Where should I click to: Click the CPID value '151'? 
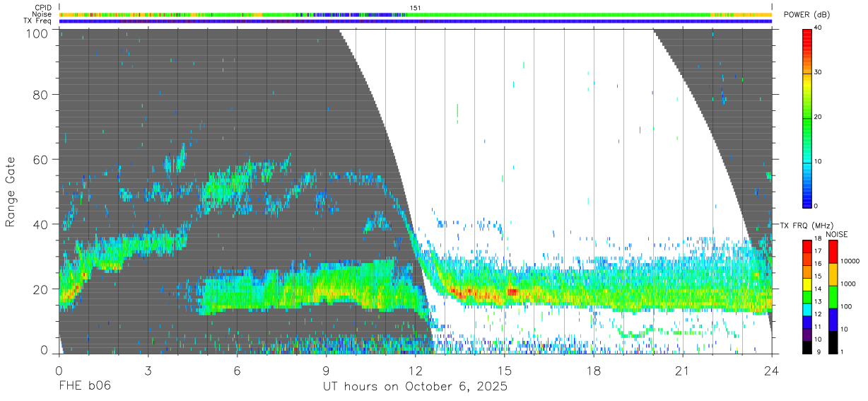[415, 8]
